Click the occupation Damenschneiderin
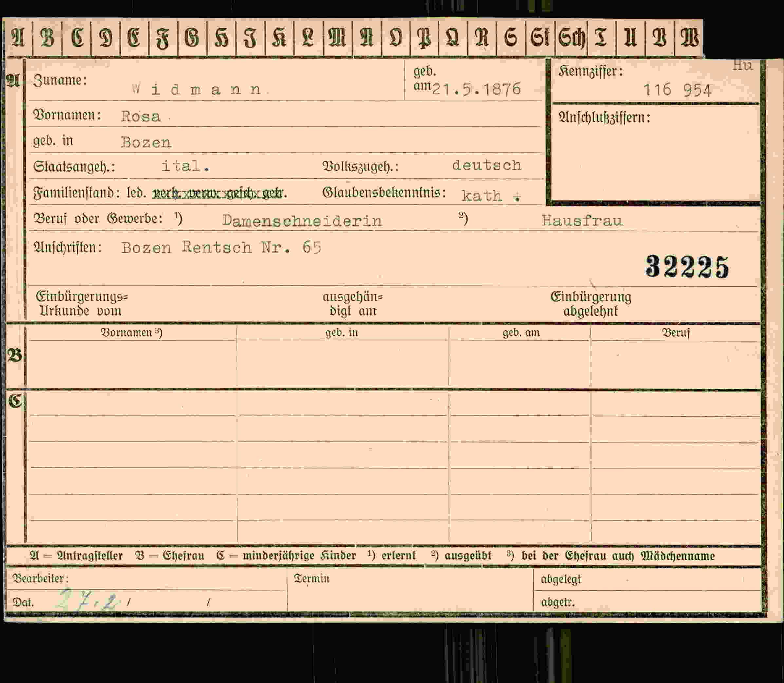This screenshot has width=784, height=683. 302,221
